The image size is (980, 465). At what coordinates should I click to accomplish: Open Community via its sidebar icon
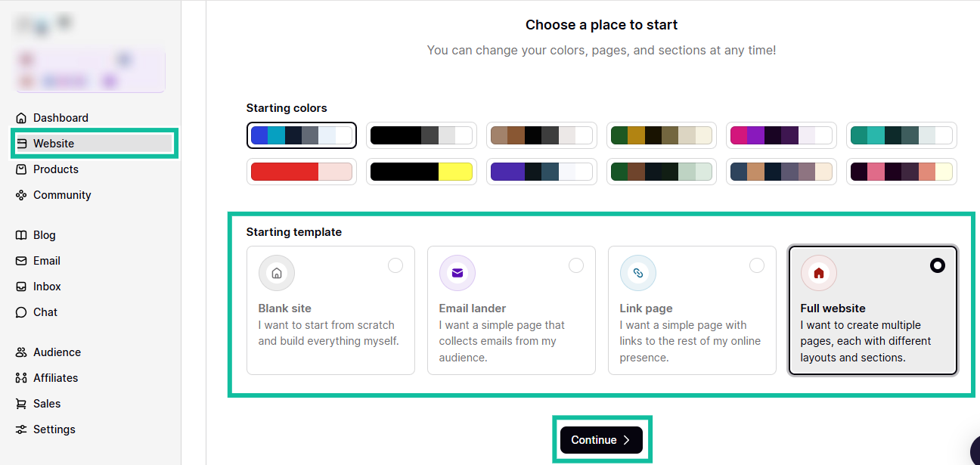pos(23,194)
